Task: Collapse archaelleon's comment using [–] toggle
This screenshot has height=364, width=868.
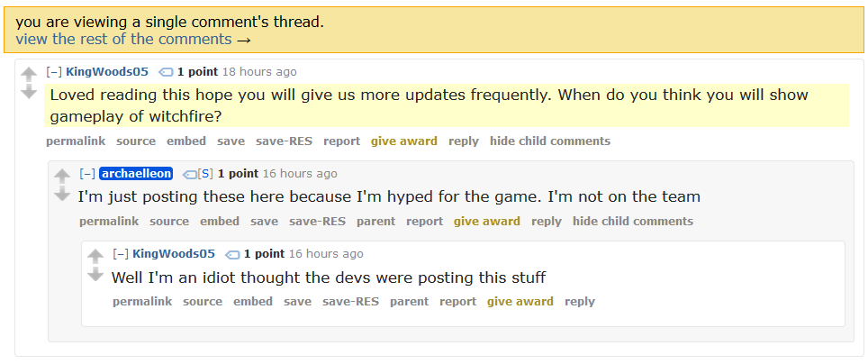Action: pos(87,173)
